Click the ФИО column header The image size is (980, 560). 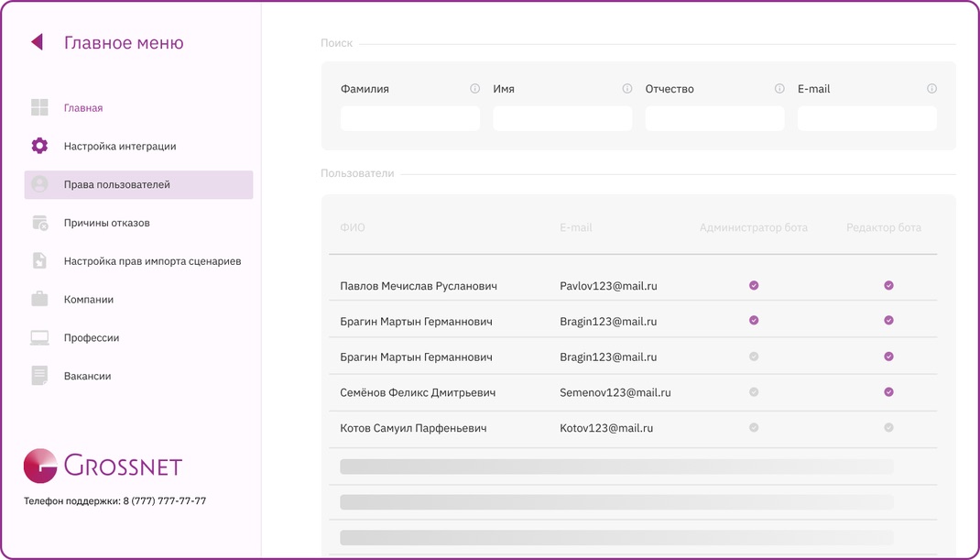click(x=353, y=227)
